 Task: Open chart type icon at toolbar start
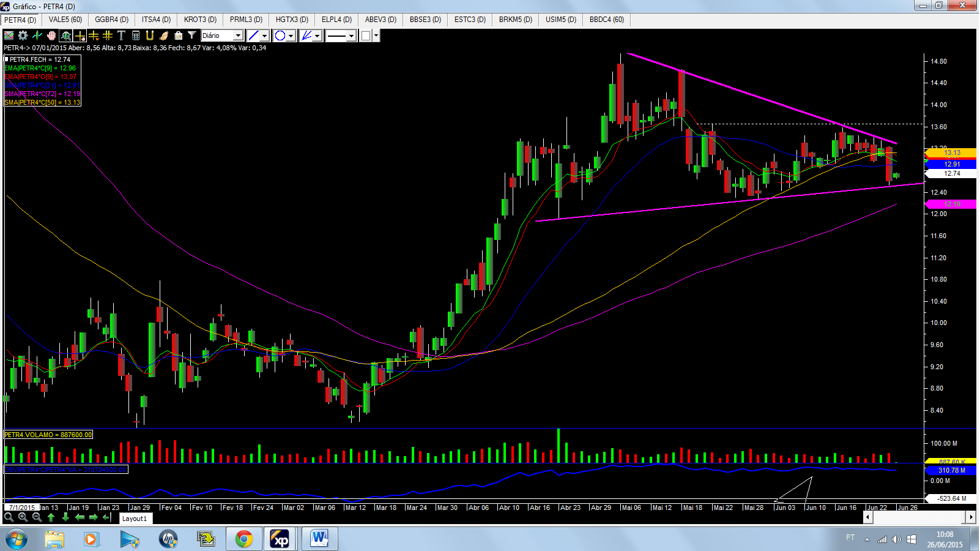click(9, 36)
